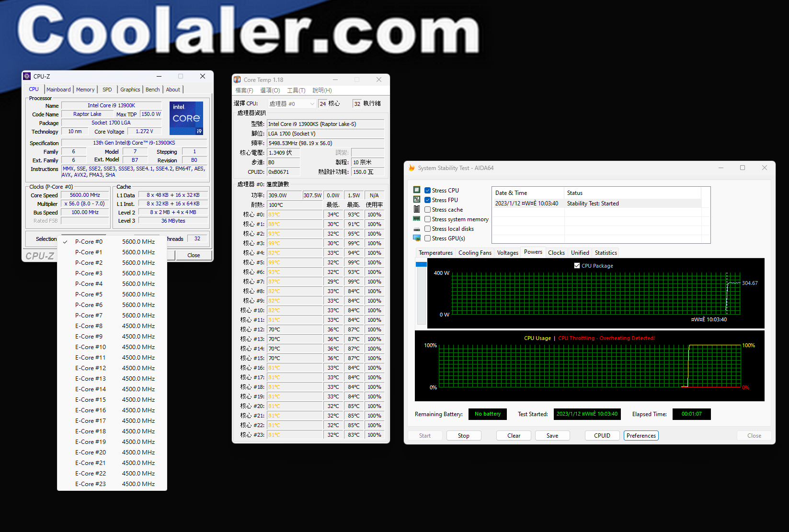Switch to the SPD tab

pyautogui.click(x=107, y=90)
